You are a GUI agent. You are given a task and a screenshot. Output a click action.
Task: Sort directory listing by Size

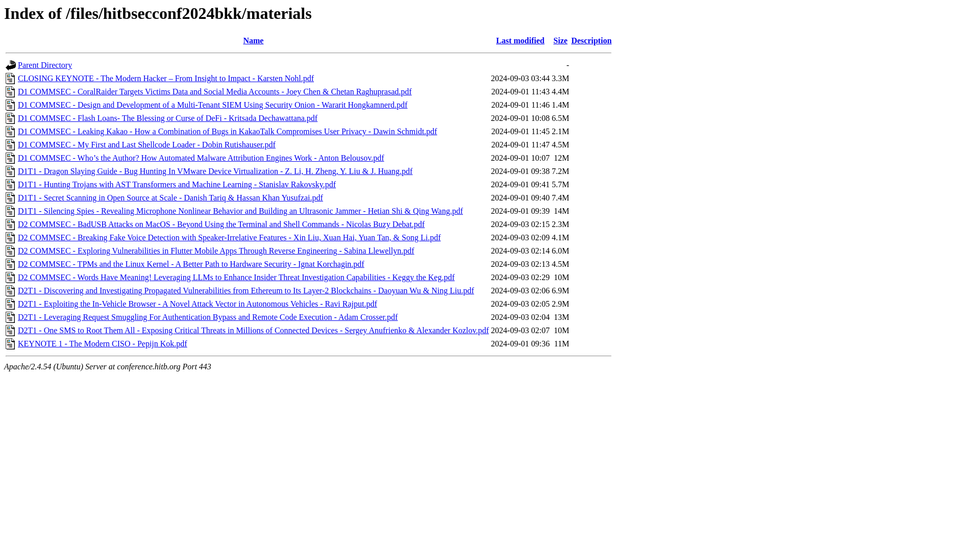560,40
